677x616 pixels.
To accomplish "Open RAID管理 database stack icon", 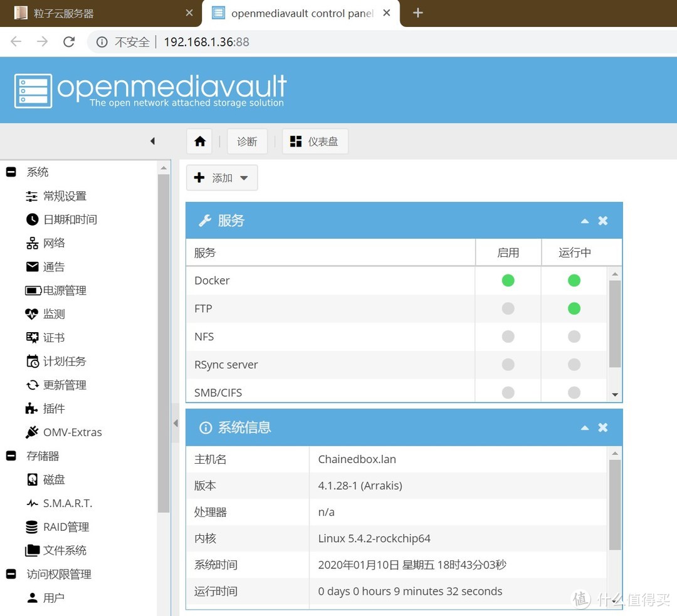I will coord(31,527).
